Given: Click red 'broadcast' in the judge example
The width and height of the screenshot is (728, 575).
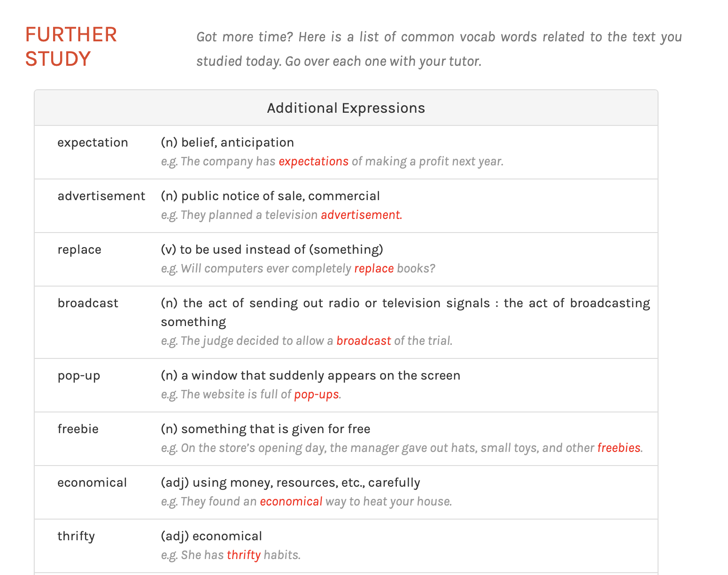Looking at the screenshot, I should [x=364, y=341].
